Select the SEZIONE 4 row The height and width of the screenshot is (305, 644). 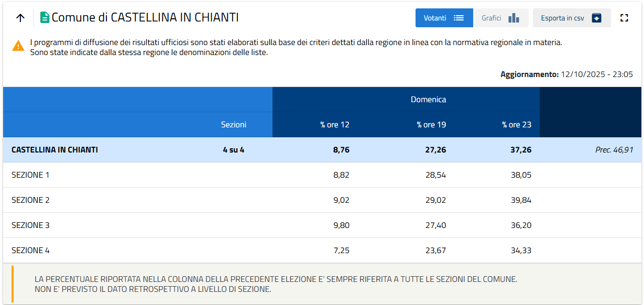[x=30, y=250]
